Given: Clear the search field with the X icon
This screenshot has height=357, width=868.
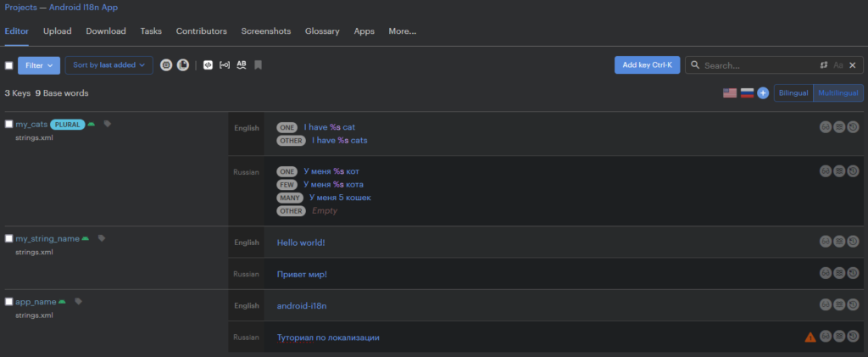Looking at the screenshot, I should tap(853, 65).
